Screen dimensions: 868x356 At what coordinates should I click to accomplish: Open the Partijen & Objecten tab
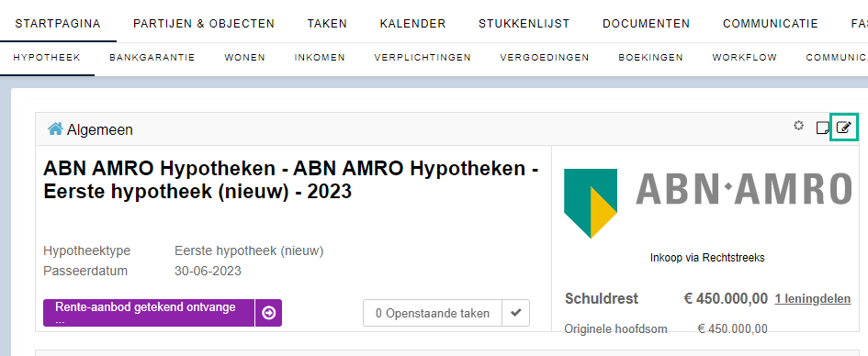(204, 24)
